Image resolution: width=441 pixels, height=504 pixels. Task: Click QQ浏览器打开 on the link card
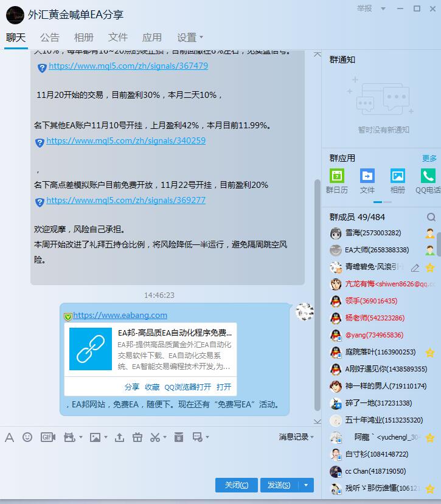(x=188, y=387)
